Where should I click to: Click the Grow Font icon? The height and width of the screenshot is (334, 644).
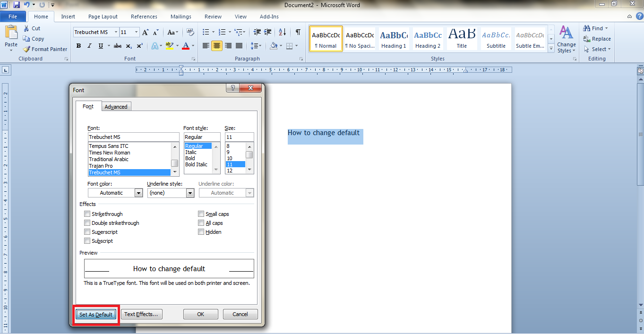pyautogui.click(x=146, y=32)
